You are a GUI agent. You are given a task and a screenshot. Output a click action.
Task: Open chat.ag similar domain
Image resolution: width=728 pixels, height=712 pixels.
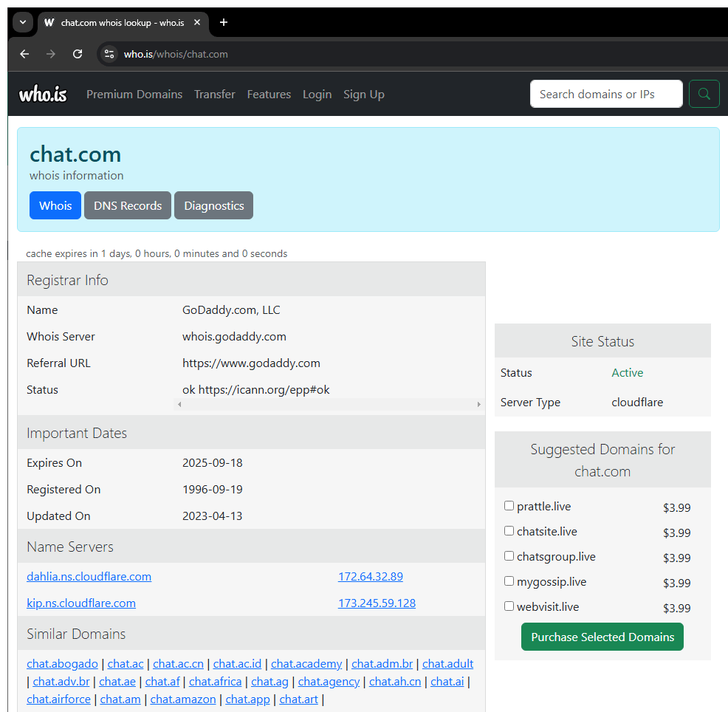click(269, 682)
